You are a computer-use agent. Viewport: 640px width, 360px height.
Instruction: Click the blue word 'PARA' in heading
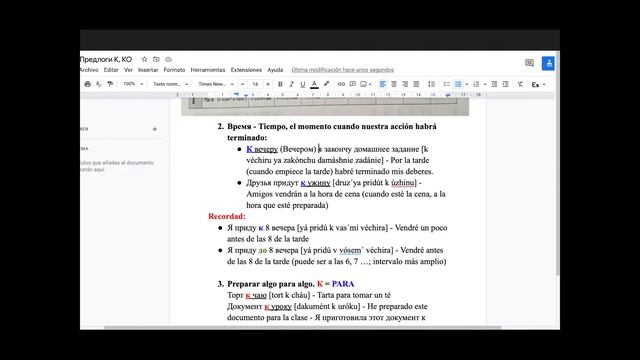point(343,284)
